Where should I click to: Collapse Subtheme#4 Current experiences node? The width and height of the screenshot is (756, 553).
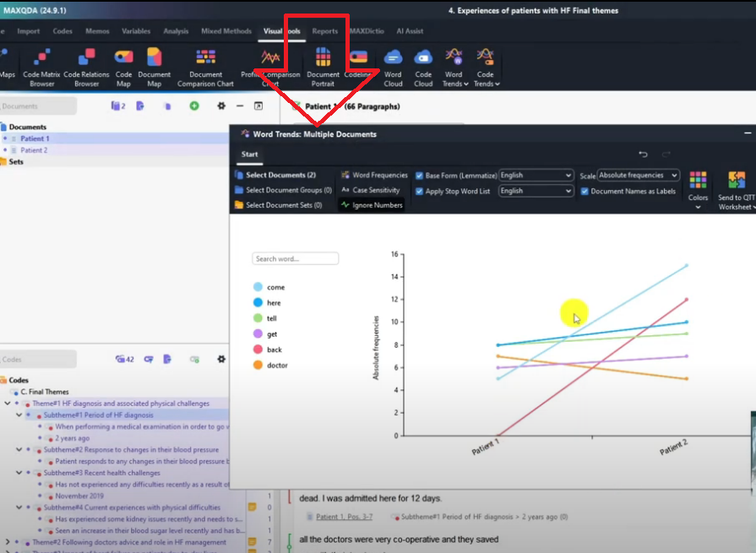click(19, 507)
